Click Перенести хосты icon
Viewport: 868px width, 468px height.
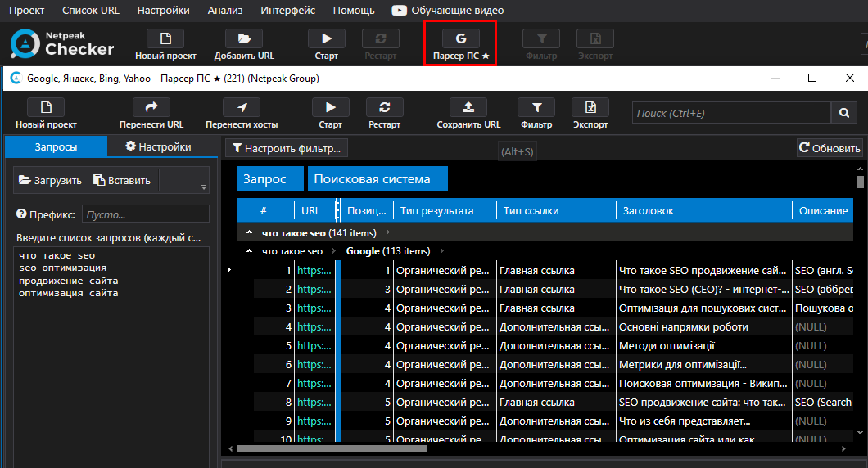click(242, 108)
